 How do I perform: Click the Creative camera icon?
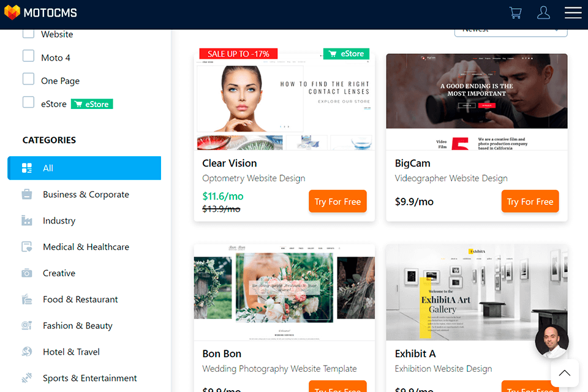tap(26, 273)
